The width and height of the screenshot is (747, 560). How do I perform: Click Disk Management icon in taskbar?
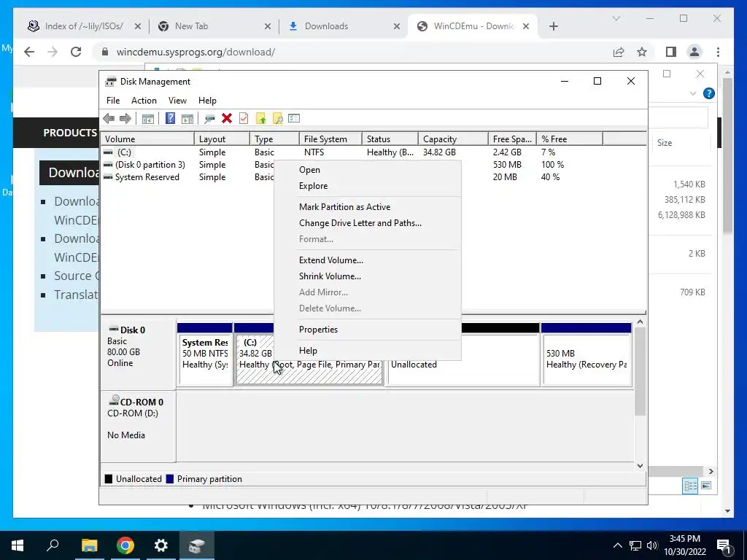[196, 545]
